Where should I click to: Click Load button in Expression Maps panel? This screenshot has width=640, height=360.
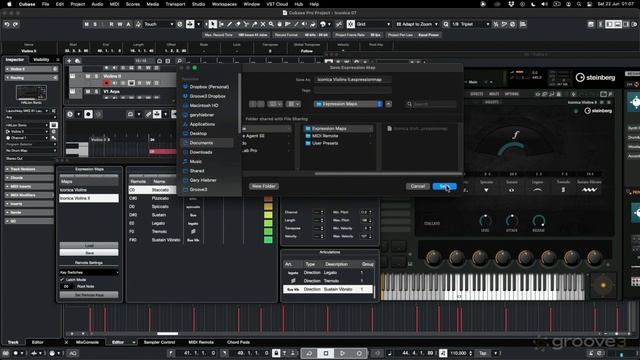pyautogui.click(x=89, y=245)
